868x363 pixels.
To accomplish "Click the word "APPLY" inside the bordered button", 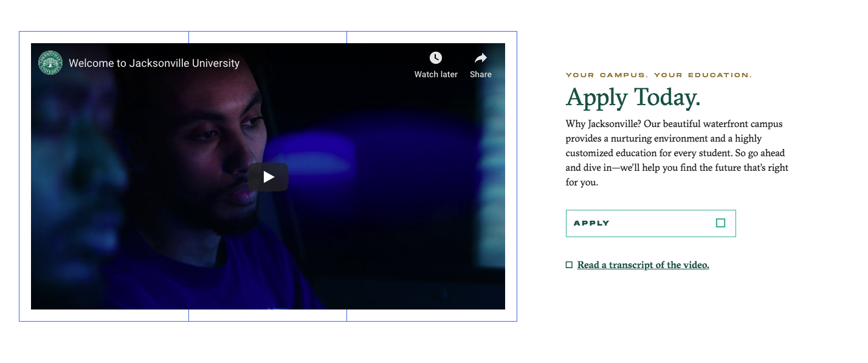I will pyautogui.click(x=591, y=223).
